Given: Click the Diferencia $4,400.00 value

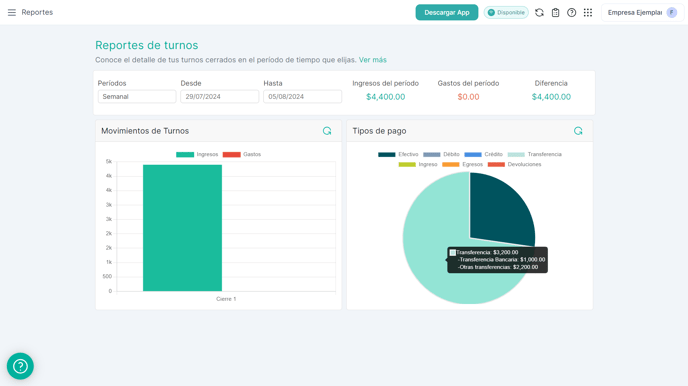Looking at the screenshot, I should (551, 97).
